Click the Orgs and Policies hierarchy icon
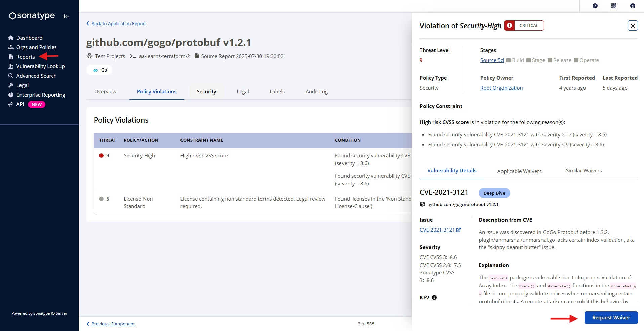This screenshot has height=331, width=644. (11, 47)
